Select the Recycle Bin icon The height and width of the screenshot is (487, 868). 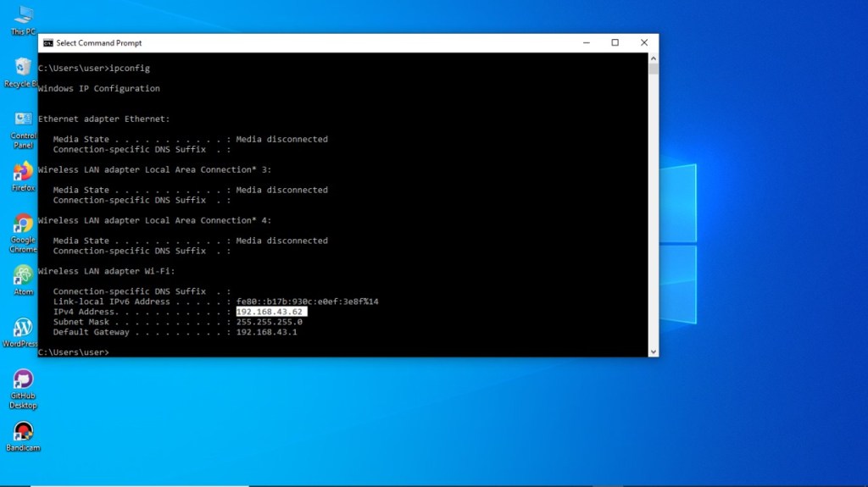23,68
